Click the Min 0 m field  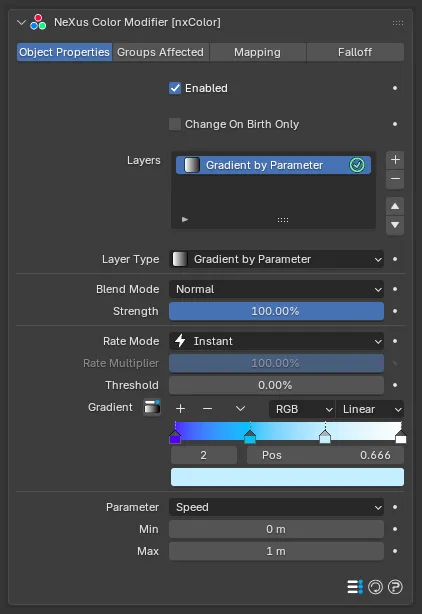tap(276, 529)
